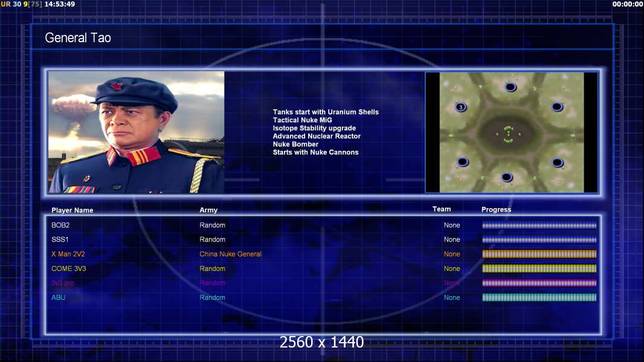Select the bottom center start position marker
Image resolution: width=644 pixels, height=362 pixels.
click(x=507, y=177)
